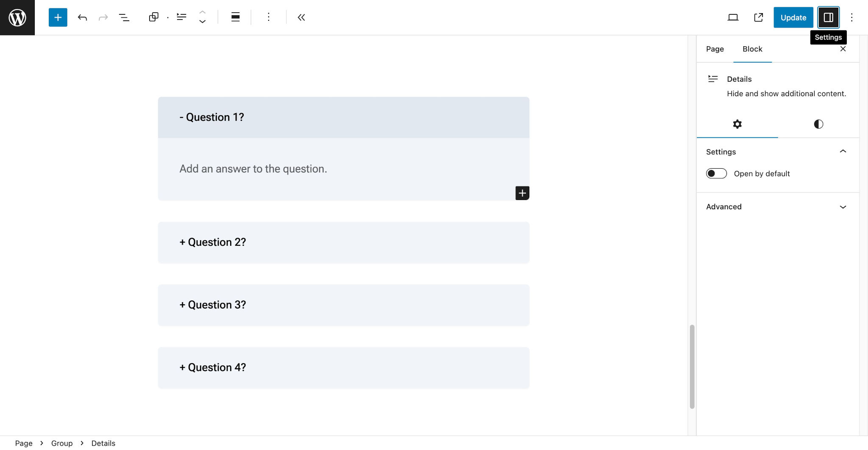This screenshot has height=450, width=868.
Task: Open the block inserter plus button
Action: (58, 17)
